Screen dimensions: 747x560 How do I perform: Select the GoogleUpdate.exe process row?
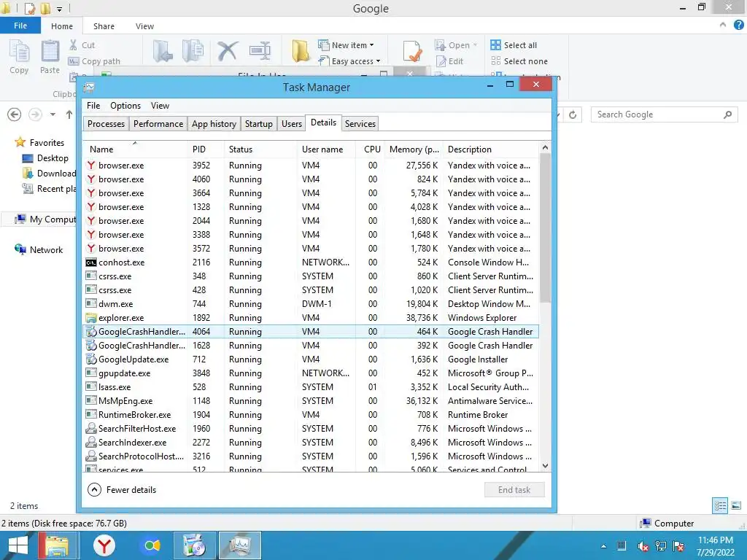(311, 359)
